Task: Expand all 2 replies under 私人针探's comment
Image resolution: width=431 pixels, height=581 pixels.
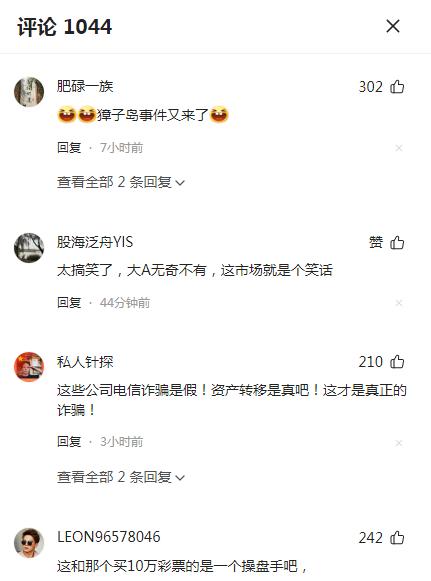Action: (x=120, y=477)
